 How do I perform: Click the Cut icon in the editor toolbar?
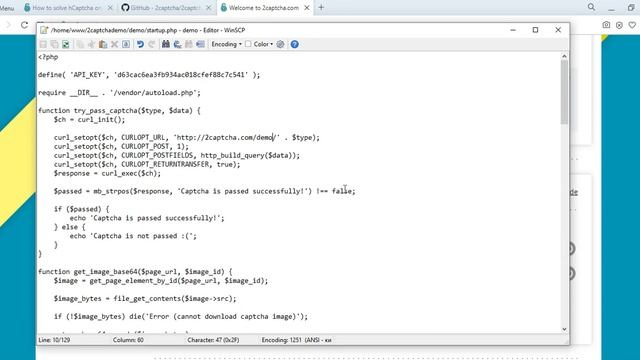91,44
